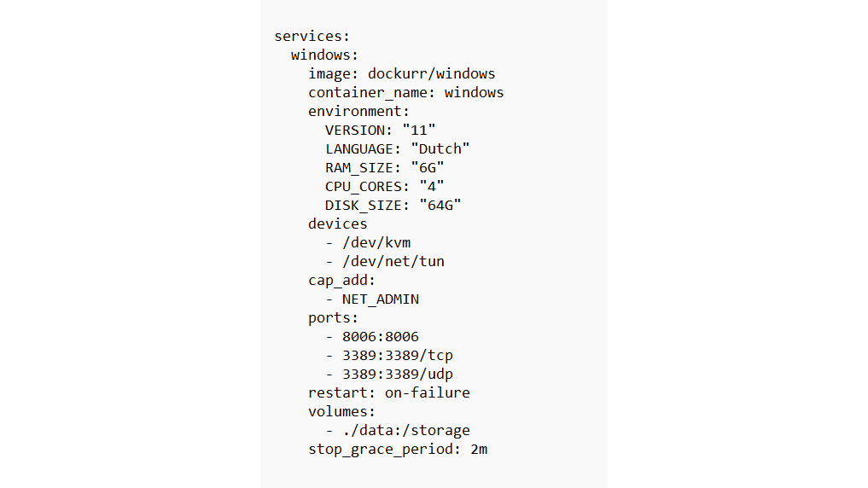868x488 pixels.
Task: Click the '/dev/net/tun' device entry
Action: click(393, 261)
